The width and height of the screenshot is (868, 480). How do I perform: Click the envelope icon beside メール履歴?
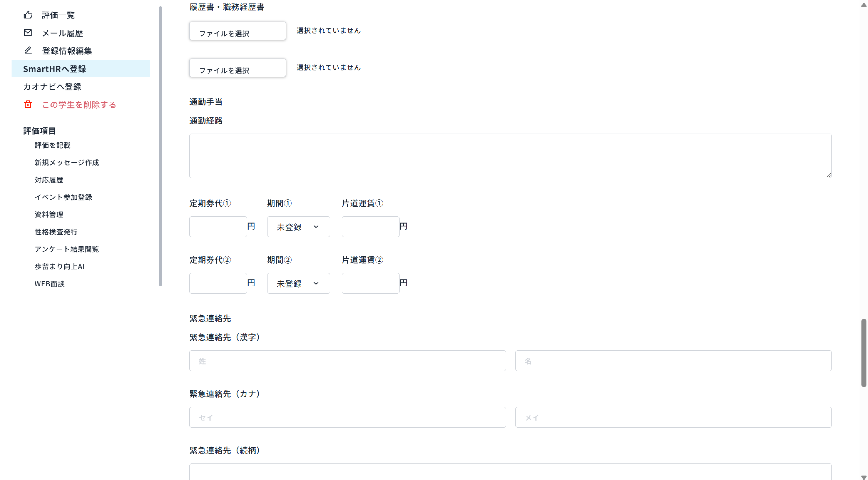point(28,33)
